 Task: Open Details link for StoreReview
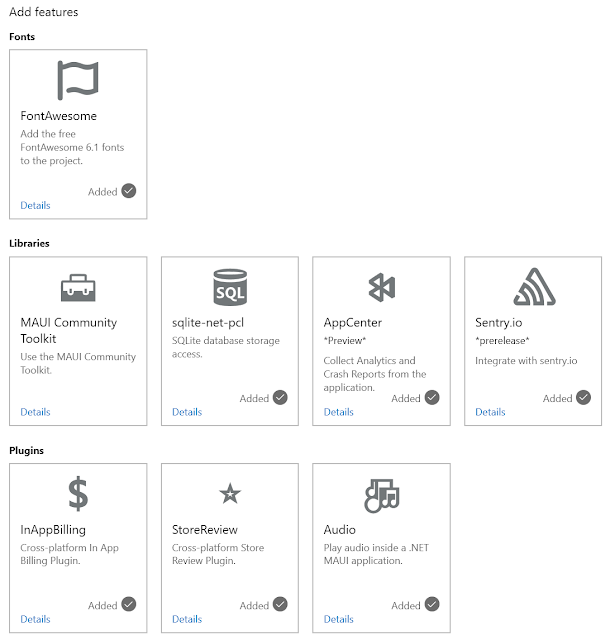(x=187, y=619)
